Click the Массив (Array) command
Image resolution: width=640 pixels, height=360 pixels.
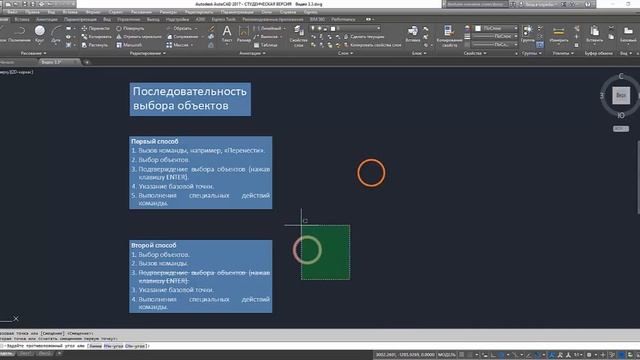[x=178, y=45]
